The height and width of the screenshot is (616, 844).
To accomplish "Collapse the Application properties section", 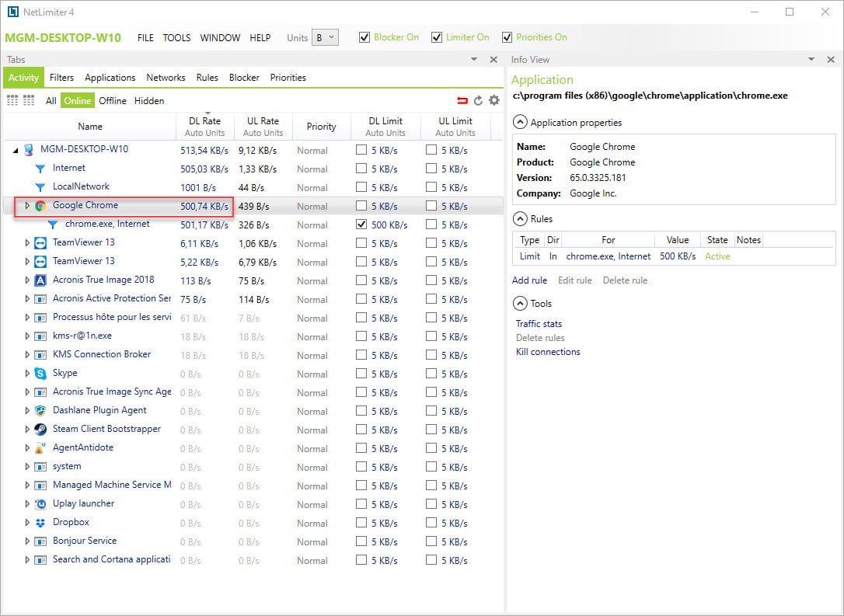I will click(x=519, y=123).
